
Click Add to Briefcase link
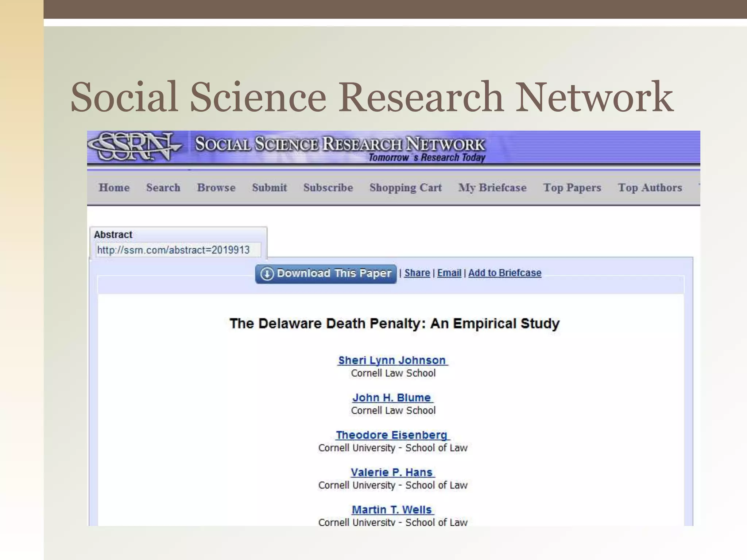(504, 273)
